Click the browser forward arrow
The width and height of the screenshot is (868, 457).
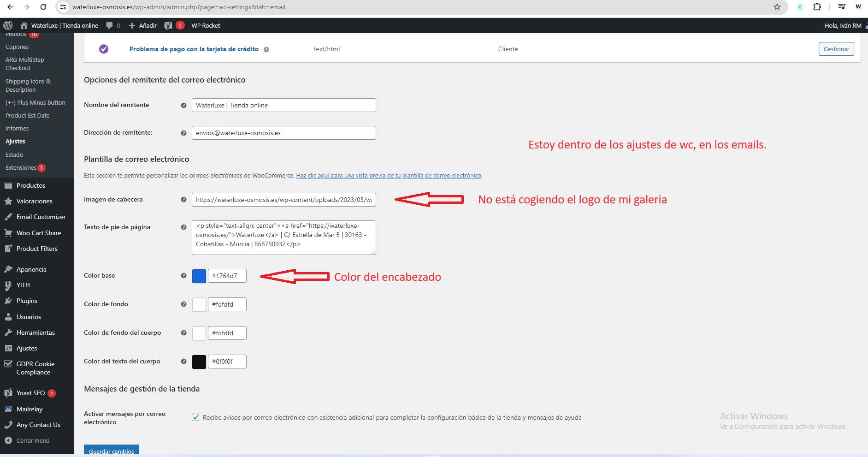pyautogui.click(x=26, y=7)
